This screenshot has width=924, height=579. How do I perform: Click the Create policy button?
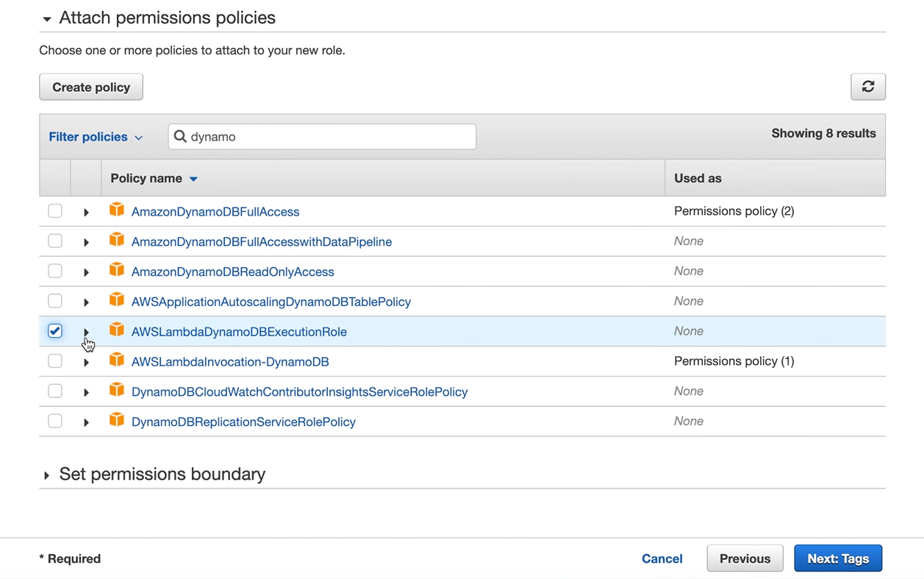(90, 86)
